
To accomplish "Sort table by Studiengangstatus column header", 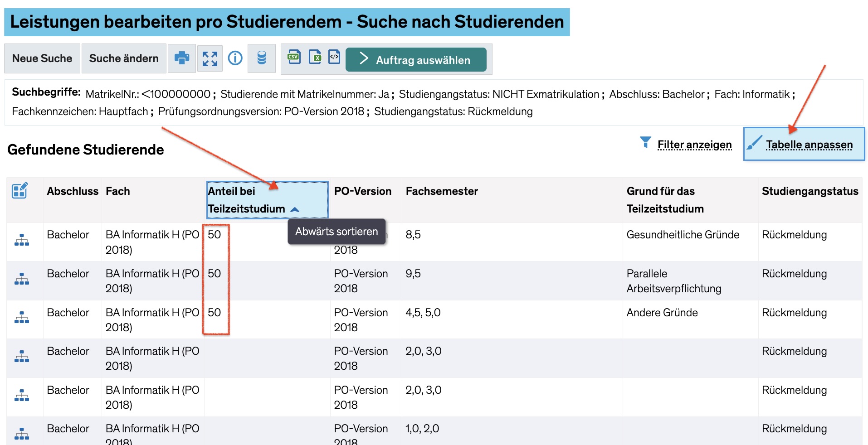I will pyautogui.click(x=810, y=191).
